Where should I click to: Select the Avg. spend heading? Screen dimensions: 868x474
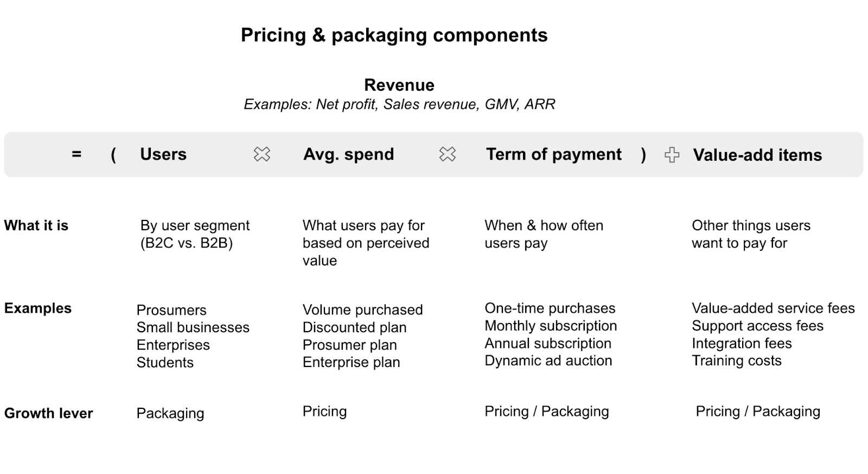point(349,154)
